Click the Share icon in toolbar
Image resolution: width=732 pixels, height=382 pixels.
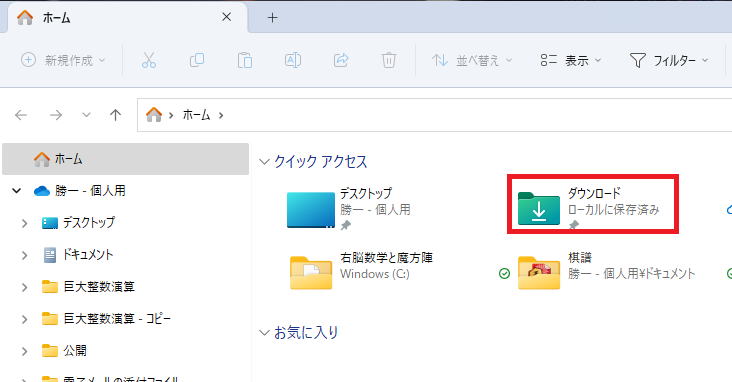(341, 60)
